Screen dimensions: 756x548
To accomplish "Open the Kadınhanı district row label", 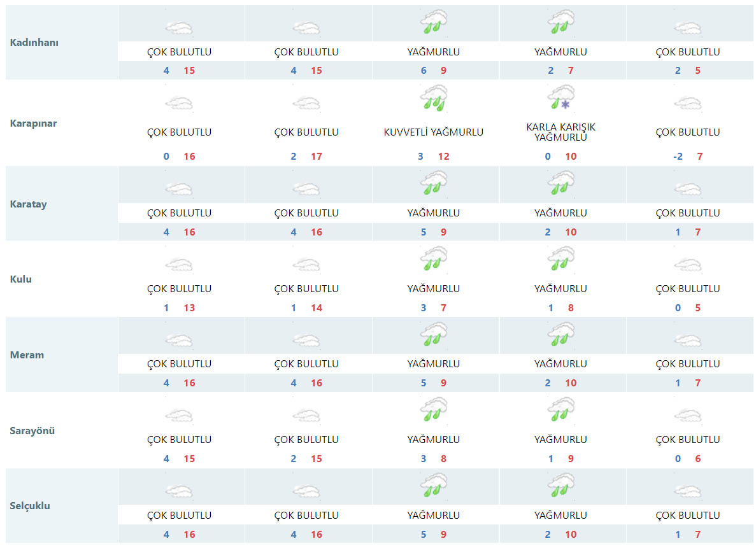I will coord(34,43).
